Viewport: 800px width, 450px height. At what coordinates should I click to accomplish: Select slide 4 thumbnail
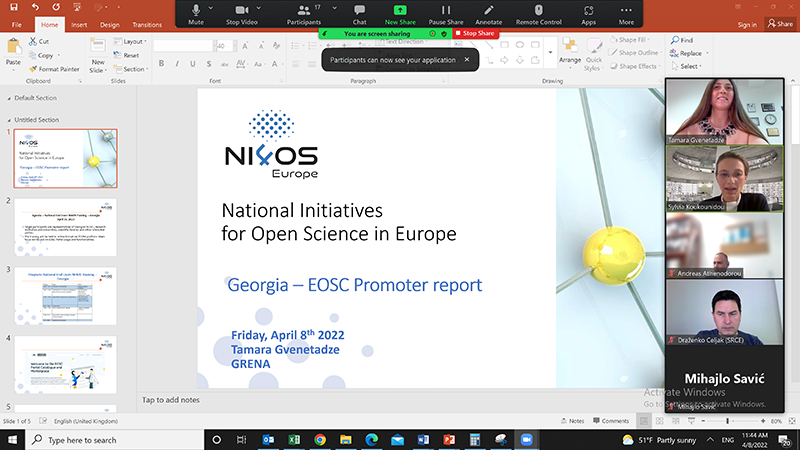click(x=65, y=365)
